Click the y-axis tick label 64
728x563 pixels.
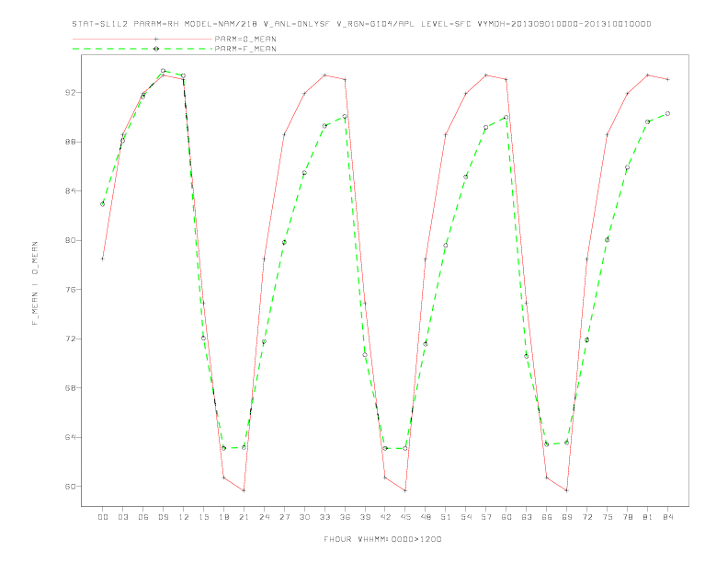click(70, 437)
